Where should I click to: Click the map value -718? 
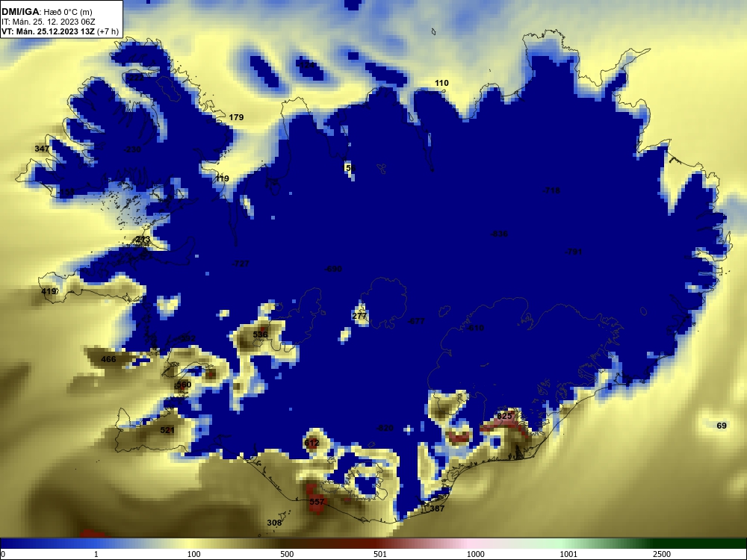tap(552, 190)
